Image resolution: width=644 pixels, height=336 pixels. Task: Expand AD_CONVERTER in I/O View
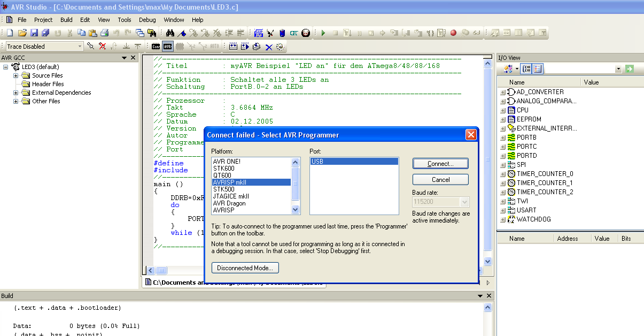(502, 92)
